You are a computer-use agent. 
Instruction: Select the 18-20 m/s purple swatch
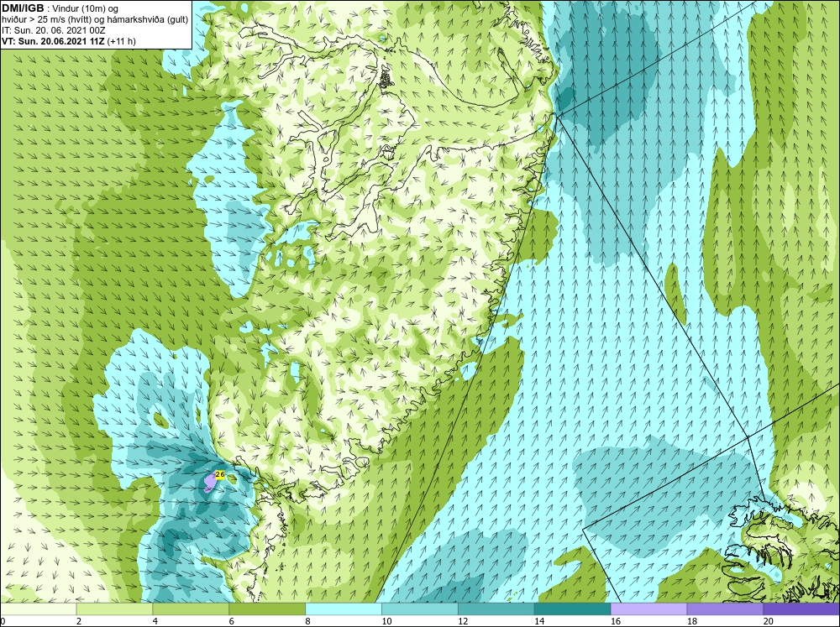click(x=726, y=609)
